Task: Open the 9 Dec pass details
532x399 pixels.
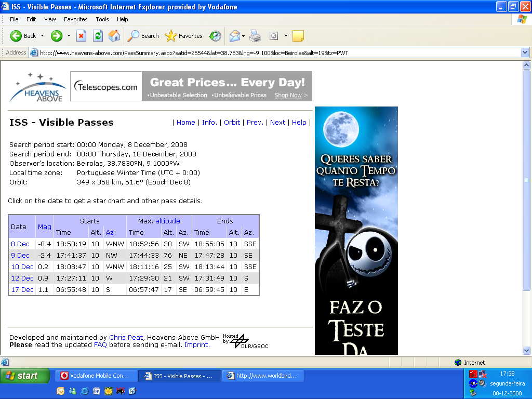Action: (x=20, y=255)
